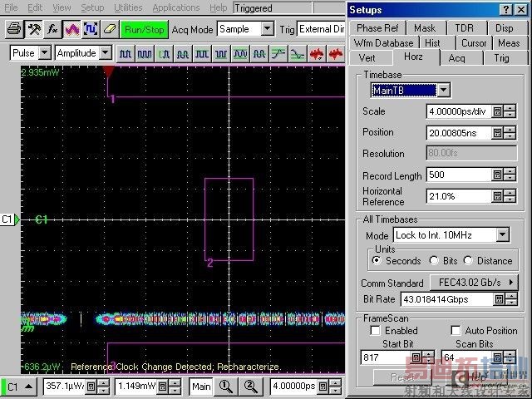The image size is (532, 399).
Task: Open the Utilities menu
Action: 128,7
